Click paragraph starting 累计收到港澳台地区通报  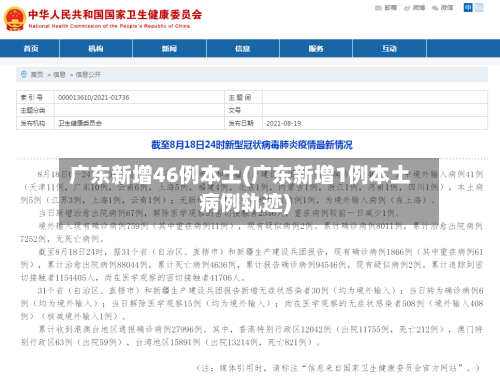(x=252, y=336)
